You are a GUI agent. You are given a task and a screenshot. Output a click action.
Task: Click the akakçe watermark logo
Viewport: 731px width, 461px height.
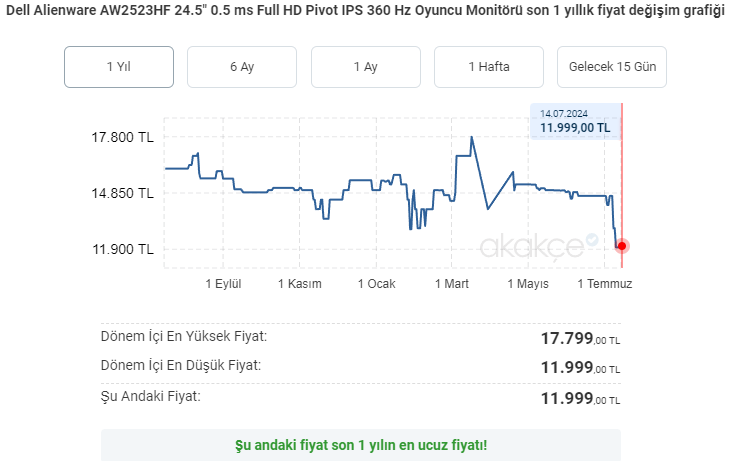(540, 245)
